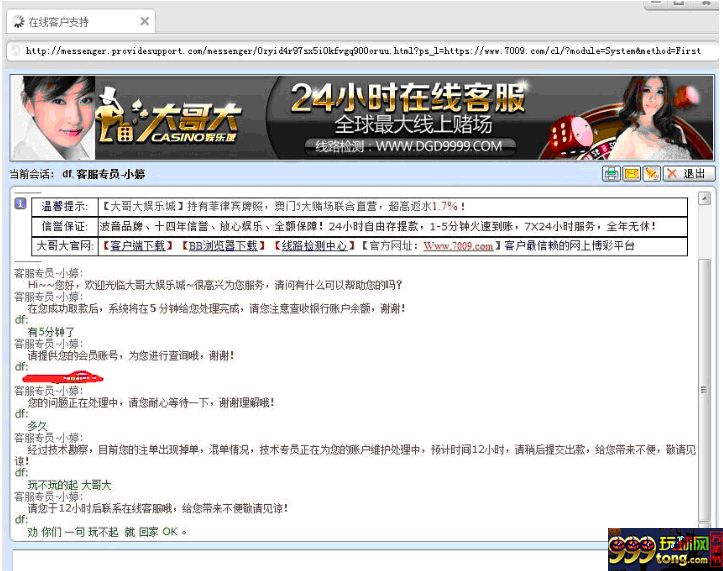Image resolution: width=723 pixels, height=571 pixels.
Task: Click the banner text '线路检测：WWW.DGD9999.COM'
Action: click(409, 147)
